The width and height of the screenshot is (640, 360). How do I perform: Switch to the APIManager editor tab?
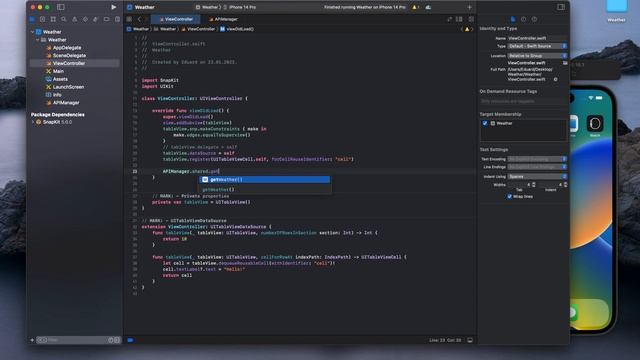(x=223, y=19)
